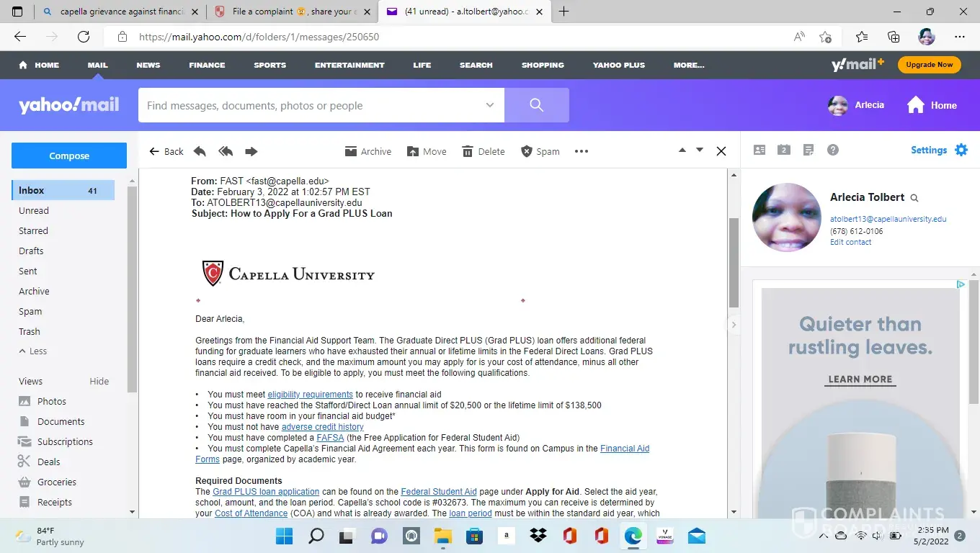This screenshot has height=553, width=980.
Task: Add this page to favorites star icon
Action: (826, 37)
